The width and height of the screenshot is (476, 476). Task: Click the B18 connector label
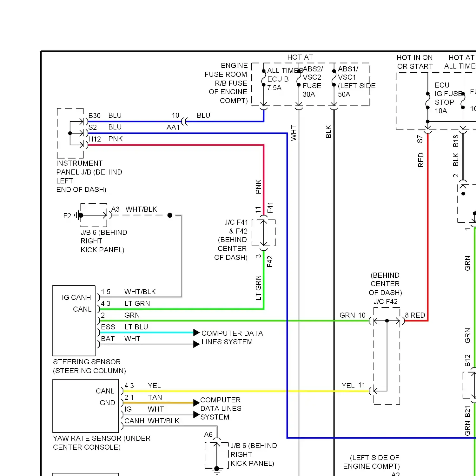pos(456,141)
